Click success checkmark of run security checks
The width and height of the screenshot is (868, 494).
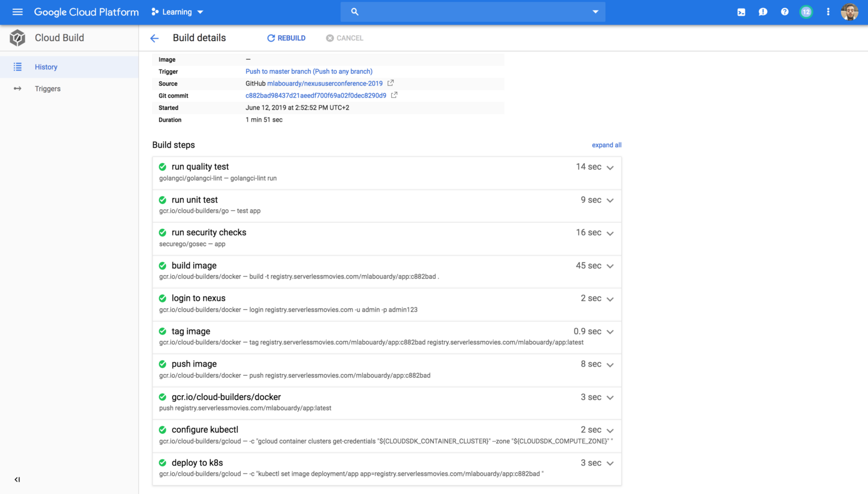point(163,233)
